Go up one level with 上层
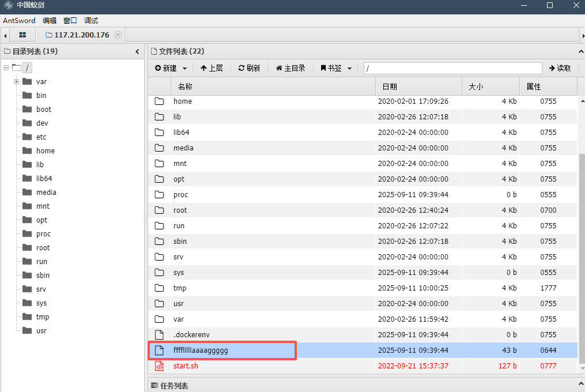The image size is (585, 392). click(212, 68)
